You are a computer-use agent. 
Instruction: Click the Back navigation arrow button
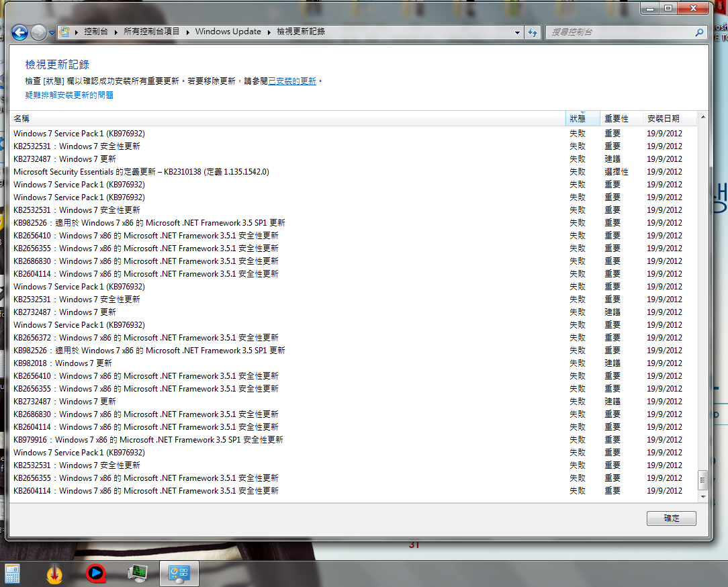point(19,32)
